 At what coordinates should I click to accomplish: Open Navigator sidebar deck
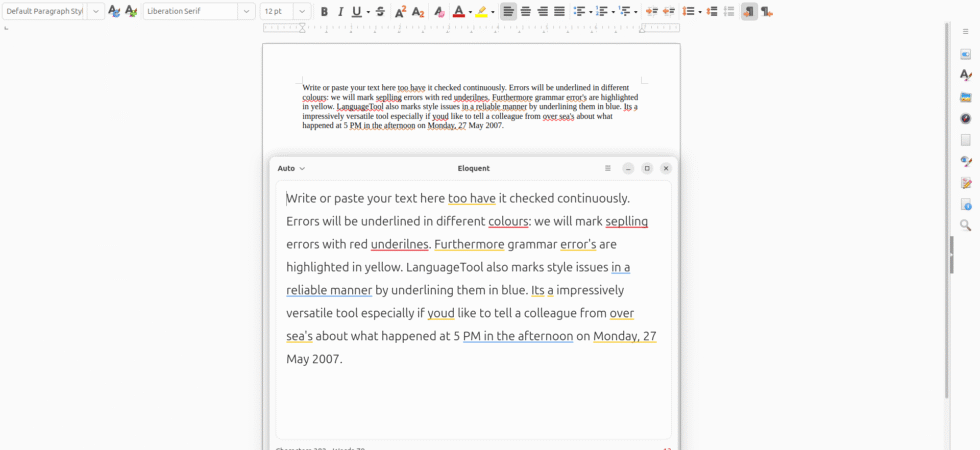point(966,118)
